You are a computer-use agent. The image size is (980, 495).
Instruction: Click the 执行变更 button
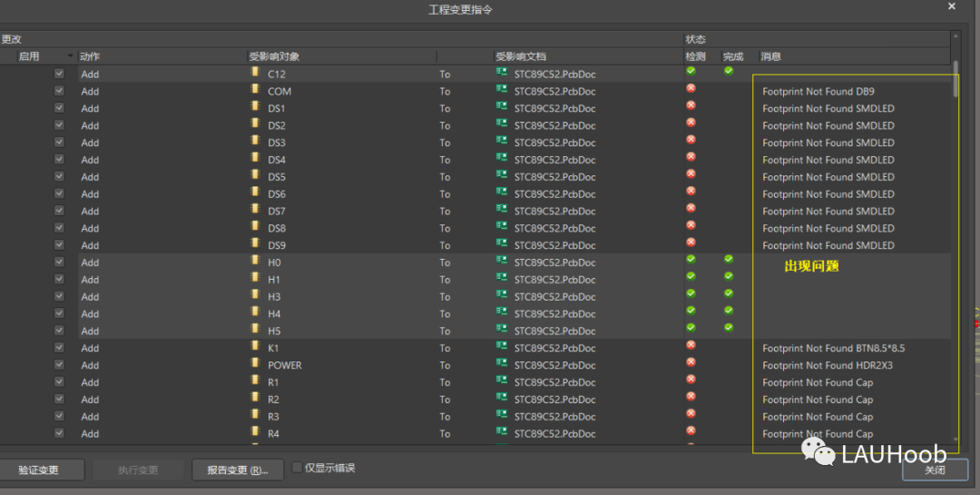pos(138,470)
